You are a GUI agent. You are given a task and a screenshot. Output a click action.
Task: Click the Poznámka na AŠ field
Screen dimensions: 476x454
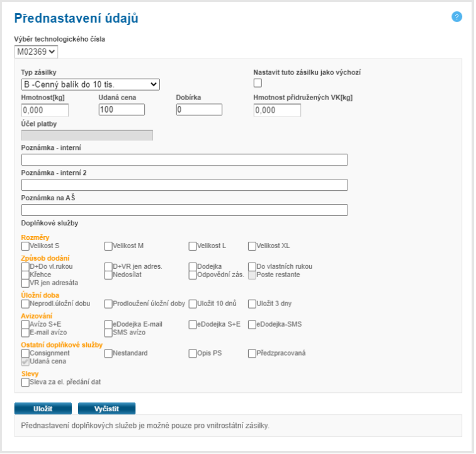pos(184,210)
